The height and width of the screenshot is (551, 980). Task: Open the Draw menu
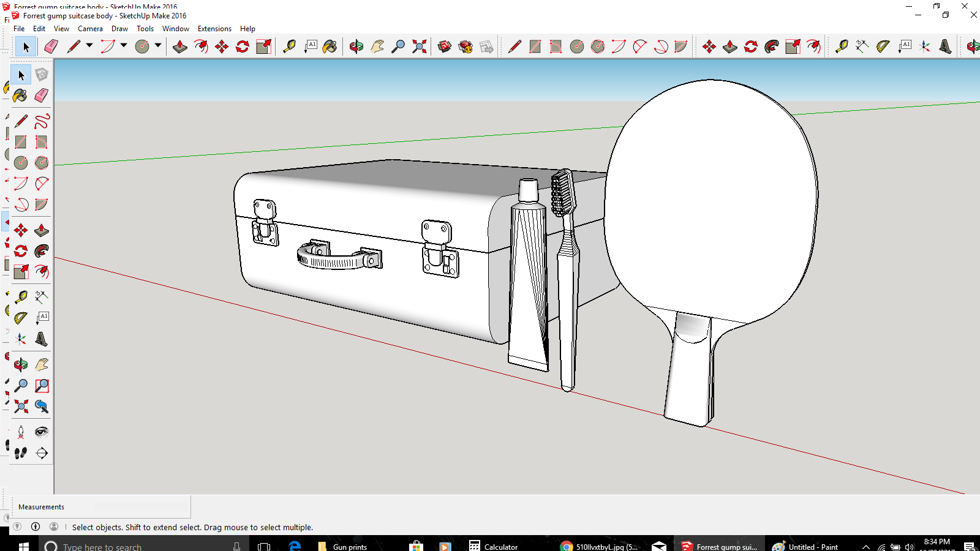(x=119, y=29)
